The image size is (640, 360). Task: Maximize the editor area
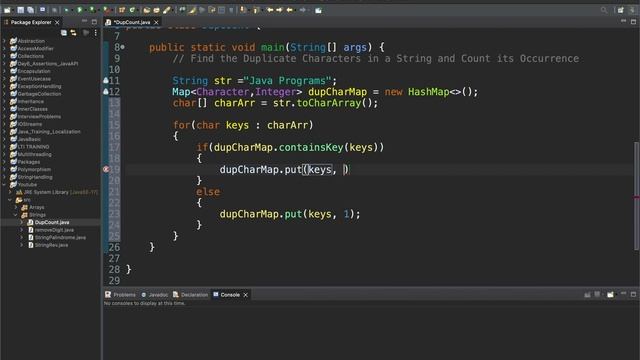(x=633, y=22)
